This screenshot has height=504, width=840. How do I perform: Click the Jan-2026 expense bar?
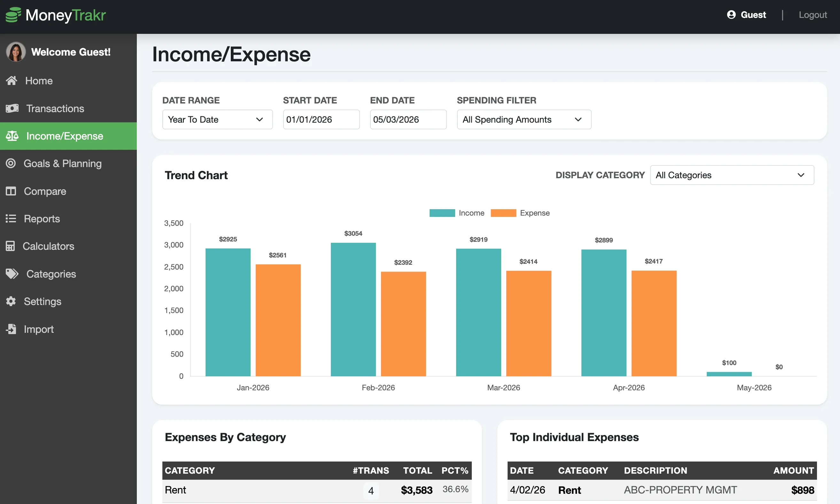click(x=278, y=320)
